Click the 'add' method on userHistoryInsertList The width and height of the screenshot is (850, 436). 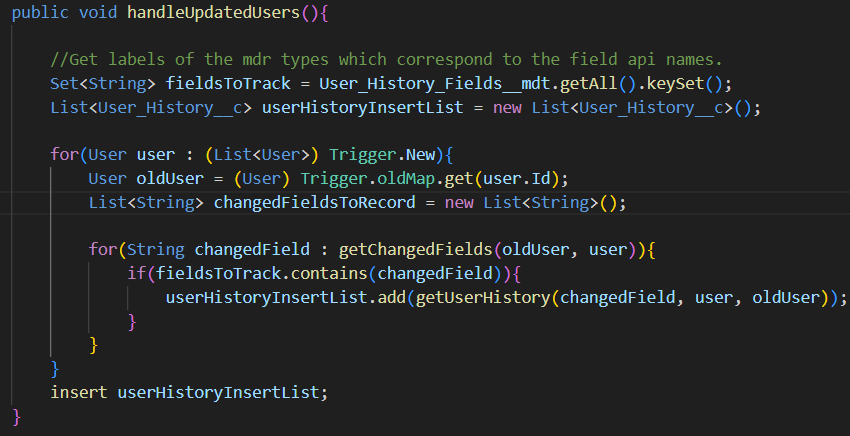pyautogui.click(x=382, y=297)
